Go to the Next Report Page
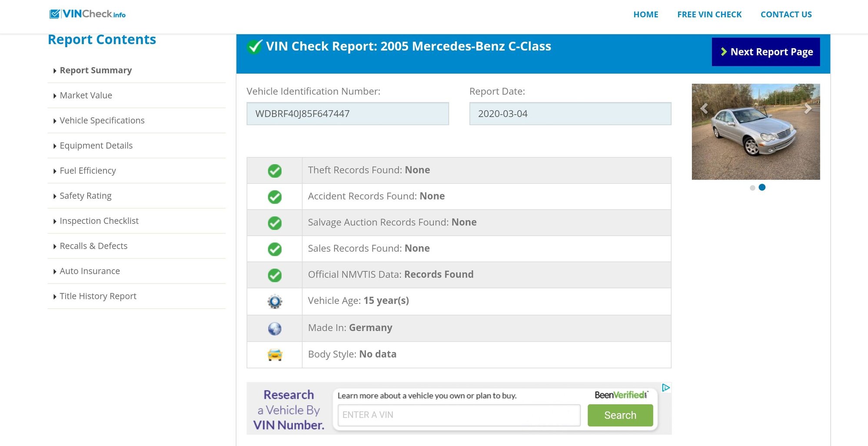 pyautogui.click(x=766, y=52)
